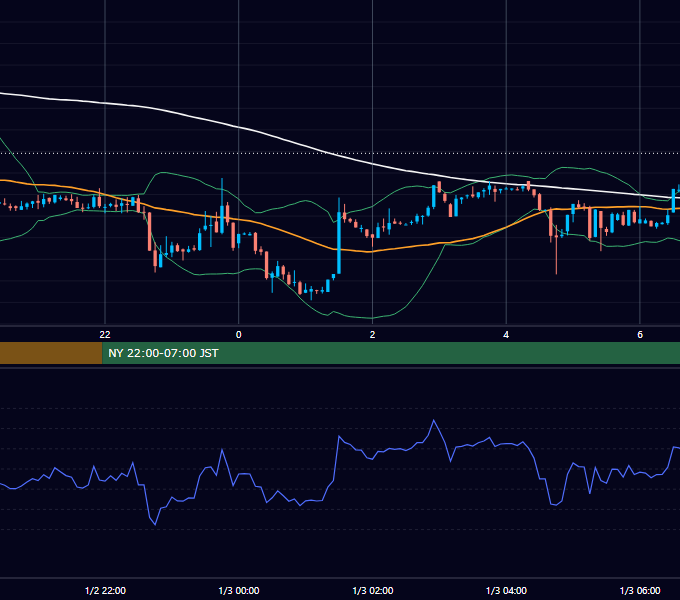Click the date label 1/3 02:00
The image size is (680, 600).
click(x=373, y=590)
